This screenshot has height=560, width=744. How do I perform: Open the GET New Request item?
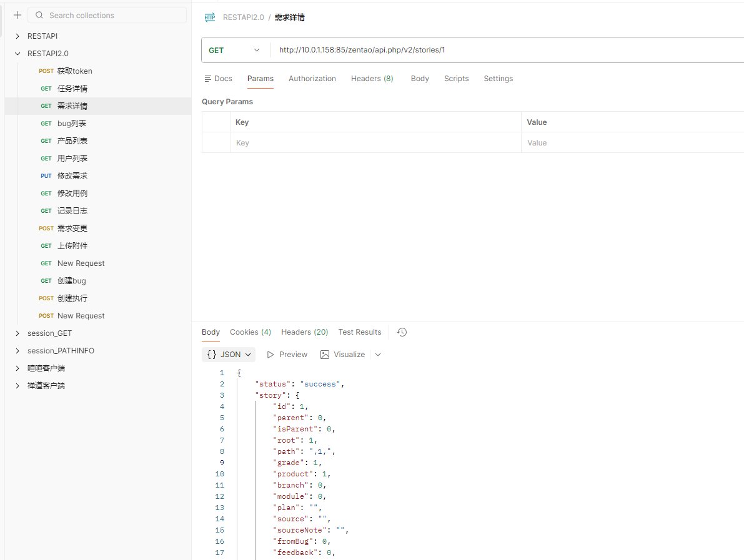pyautogui.click(x=98, y=263)
